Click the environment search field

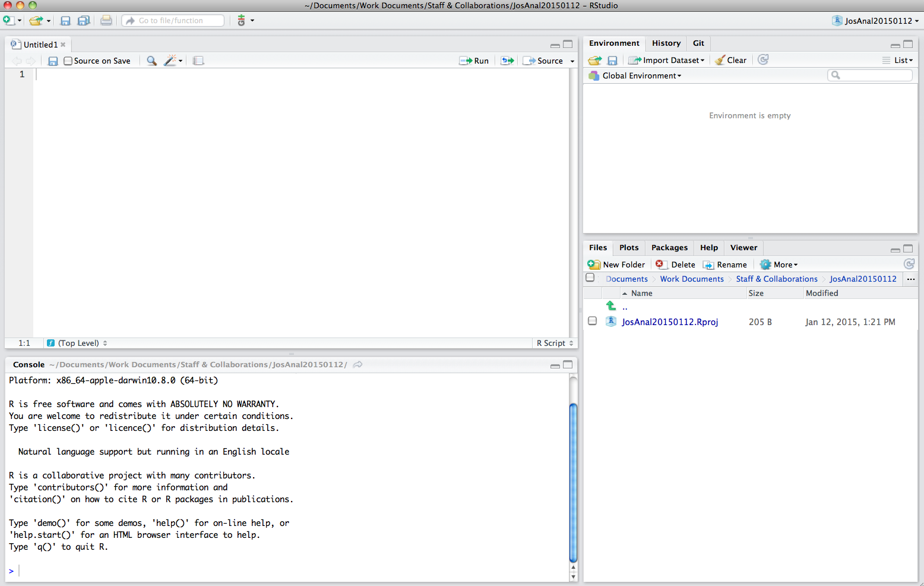tap(870, 75)
